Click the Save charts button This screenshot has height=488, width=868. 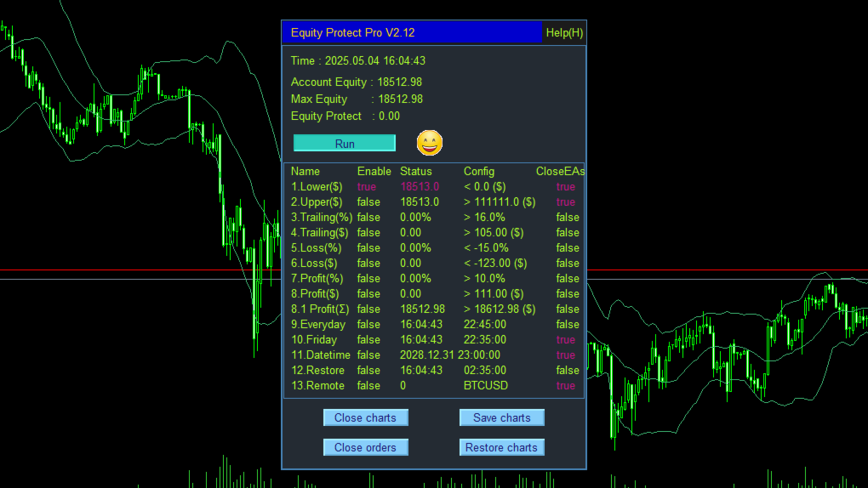[x=501, y=417]
